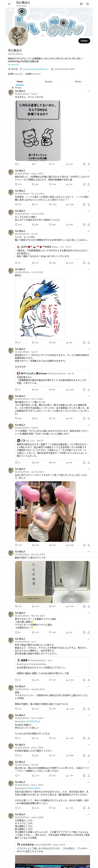Click the Translate bio link
The height and width of the screenshot is (868, 98).
pyautogui.click(x=14, y=64)
